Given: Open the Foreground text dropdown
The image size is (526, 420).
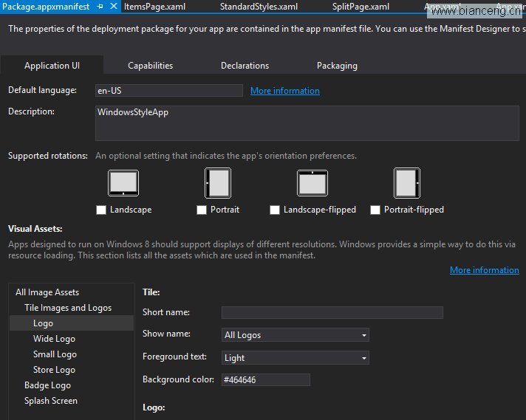Looking at the screenshot, I should [296, 358].
